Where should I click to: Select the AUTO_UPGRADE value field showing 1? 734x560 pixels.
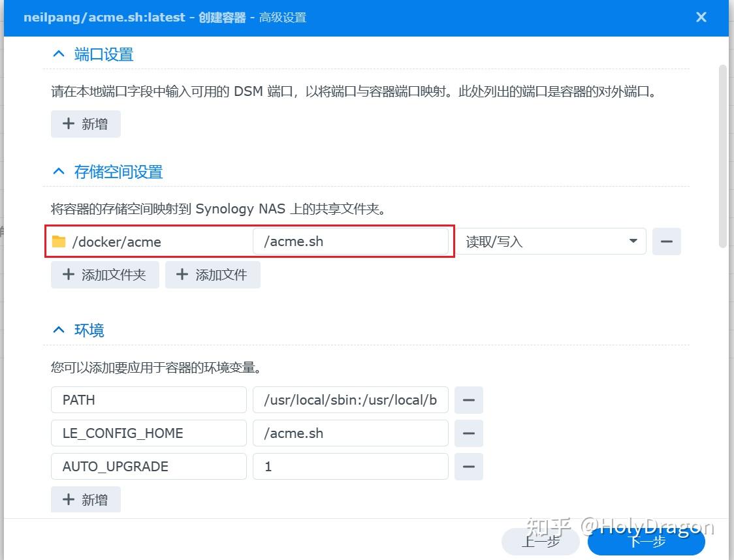click(x=350, y=466)
